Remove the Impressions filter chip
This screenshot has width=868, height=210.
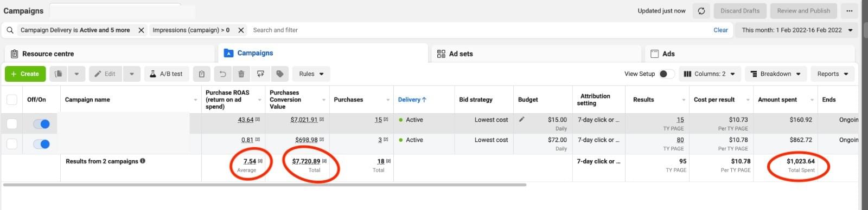coord(241,30)
